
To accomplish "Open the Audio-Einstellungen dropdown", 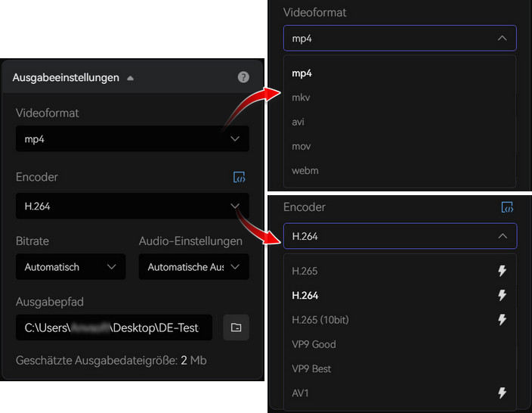I will [193, 267].
